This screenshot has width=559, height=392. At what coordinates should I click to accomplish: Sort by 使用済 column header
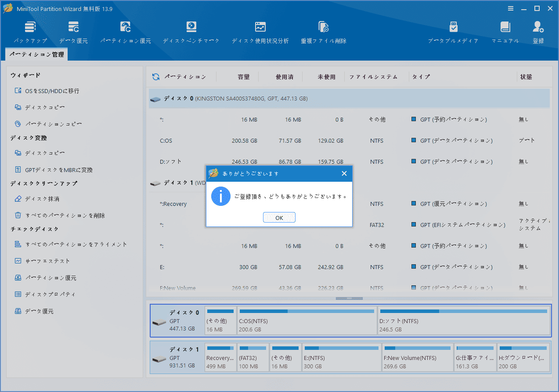(285, 77)
